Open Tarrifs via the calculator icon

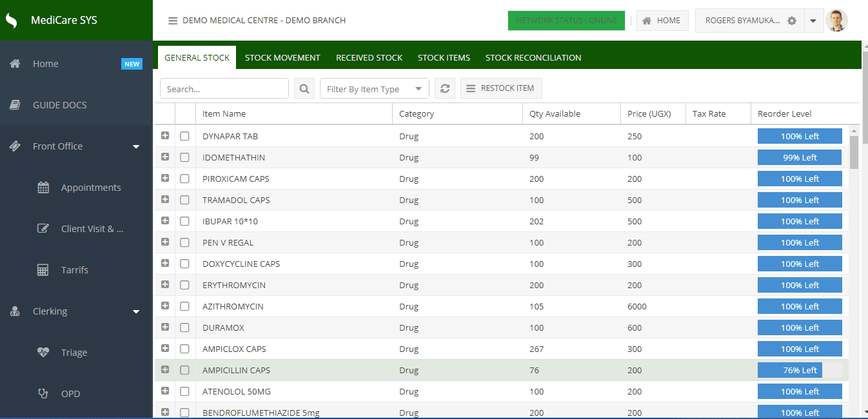[43, 270]
